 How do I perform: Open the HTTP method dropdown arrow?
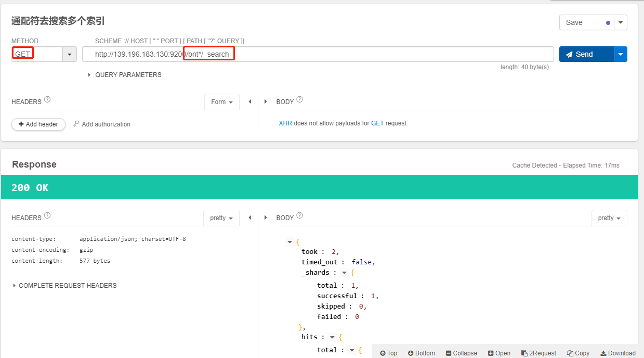tap(70, 54)
